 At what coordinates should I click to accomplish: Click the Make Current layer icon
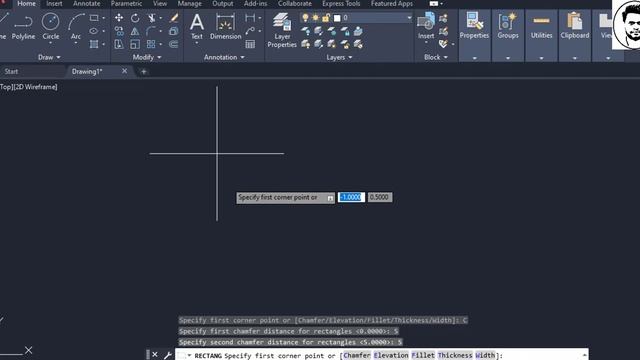(358, 31)
